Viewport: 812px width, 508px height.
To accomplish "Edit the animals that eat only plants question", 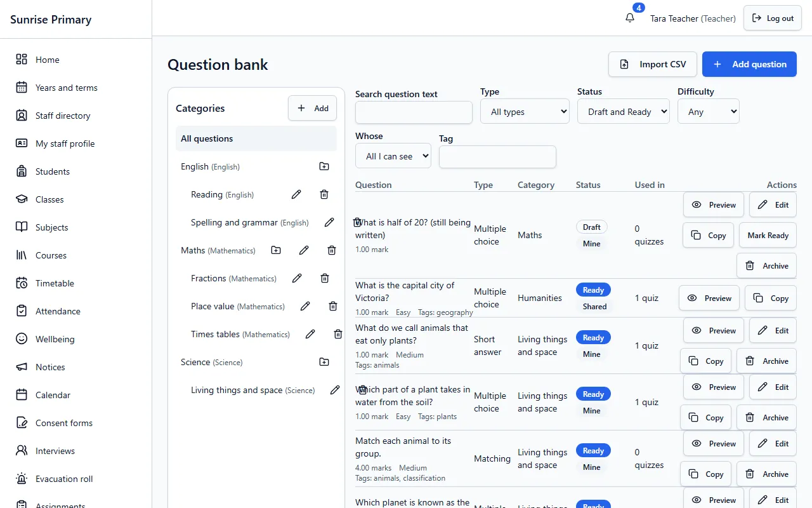I will tap(773, 330).
